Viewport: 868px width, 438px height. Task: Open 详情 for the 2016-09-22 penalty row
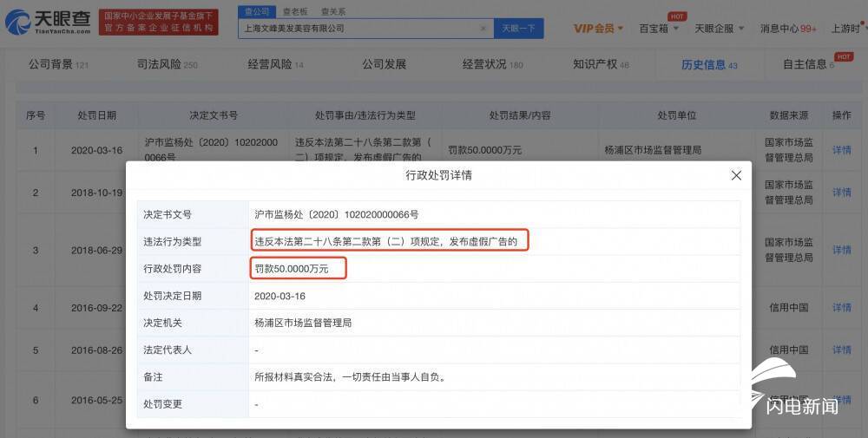841,308
